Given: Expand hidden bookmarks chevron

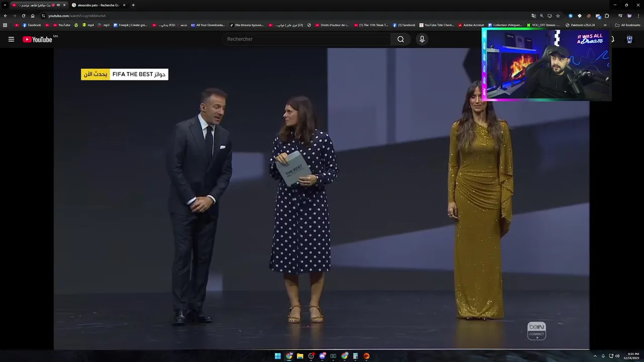Looking at the screenshot, I should 605,25.
